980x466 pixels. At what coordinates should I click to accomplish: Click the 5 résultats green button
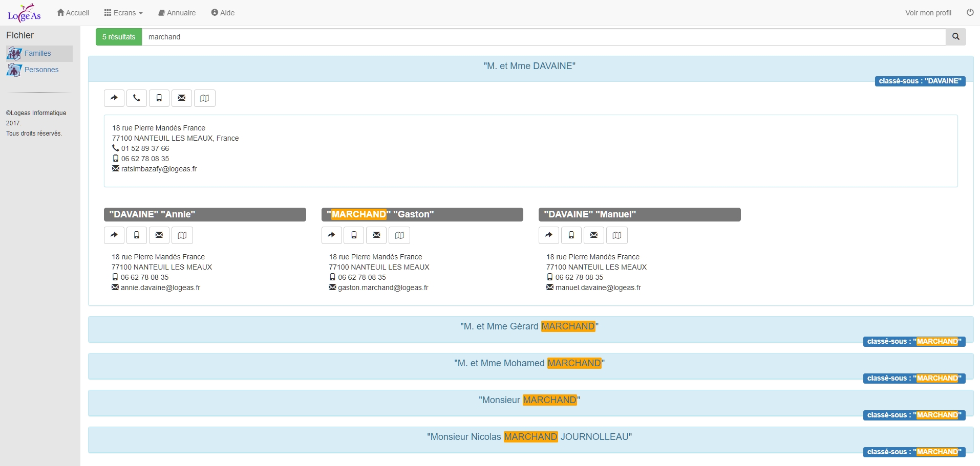119,37
